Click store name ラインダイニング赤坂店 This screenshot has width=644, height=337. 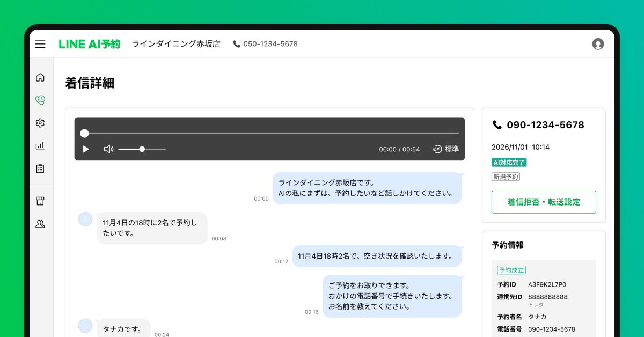pyautogui.click(x=176, y=44)
